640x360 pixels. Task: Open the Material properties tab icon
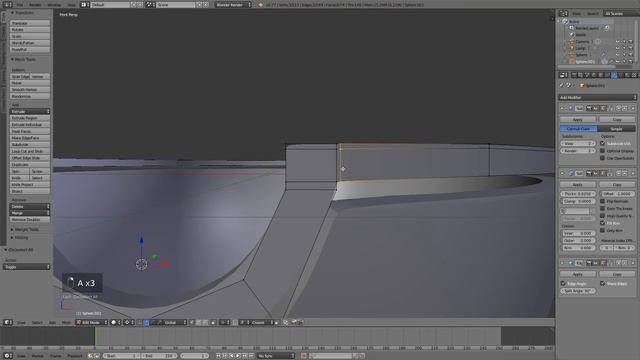click(627, 75)
